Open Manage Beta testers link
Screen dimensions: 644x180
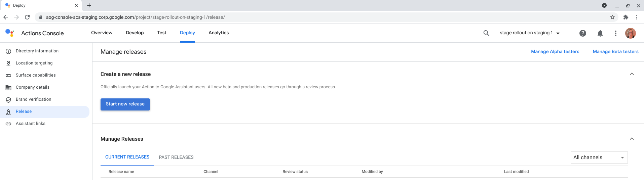coord(615,51)
